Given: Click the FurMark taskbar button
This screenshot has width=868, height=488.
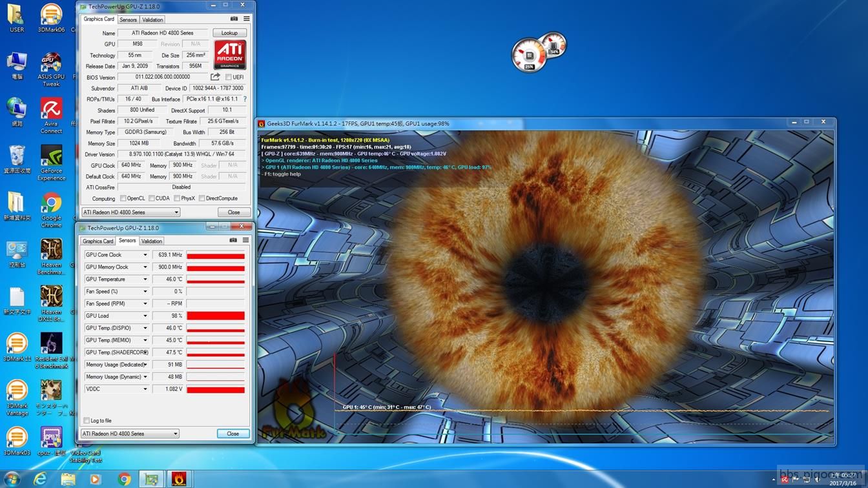Looking at the screenshot, I should (x=180, y=478).
